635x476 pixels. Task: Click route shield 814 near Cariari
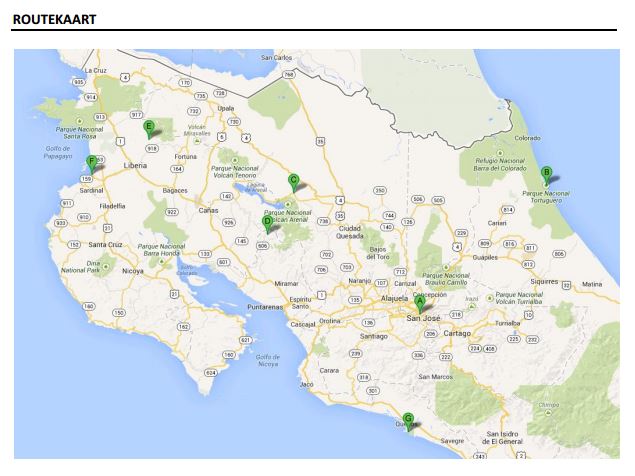508,209
